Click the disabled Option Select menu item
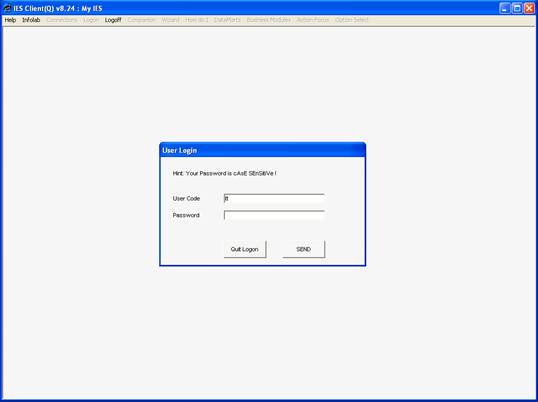This screenshot has height=402, width=538. [x=352, y=20]
